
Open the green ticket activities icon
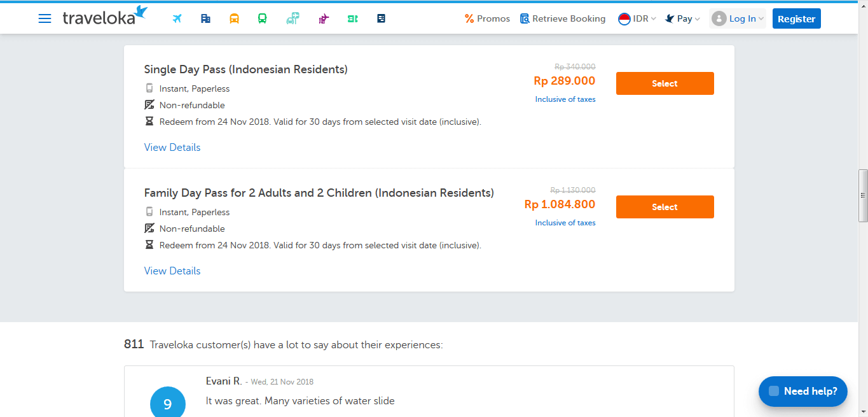[x=352, y=18]
